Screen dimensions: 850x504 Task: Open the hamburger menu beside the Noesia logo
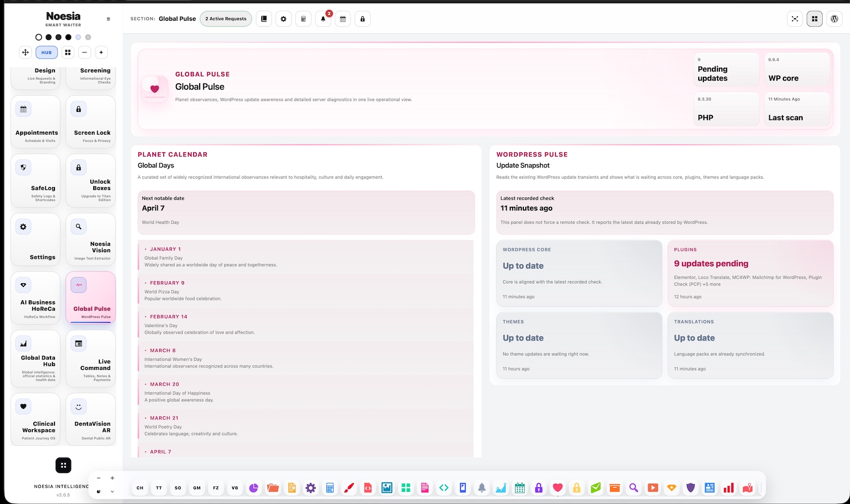point(108,19)
